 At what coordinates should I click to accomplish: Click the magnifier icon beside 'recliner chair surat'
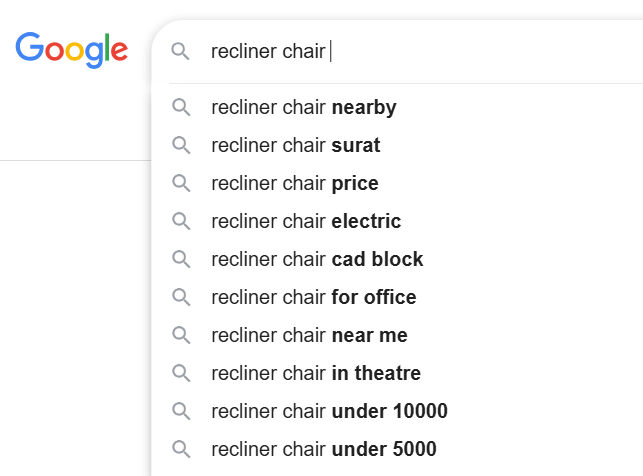(x=181, y=145)
